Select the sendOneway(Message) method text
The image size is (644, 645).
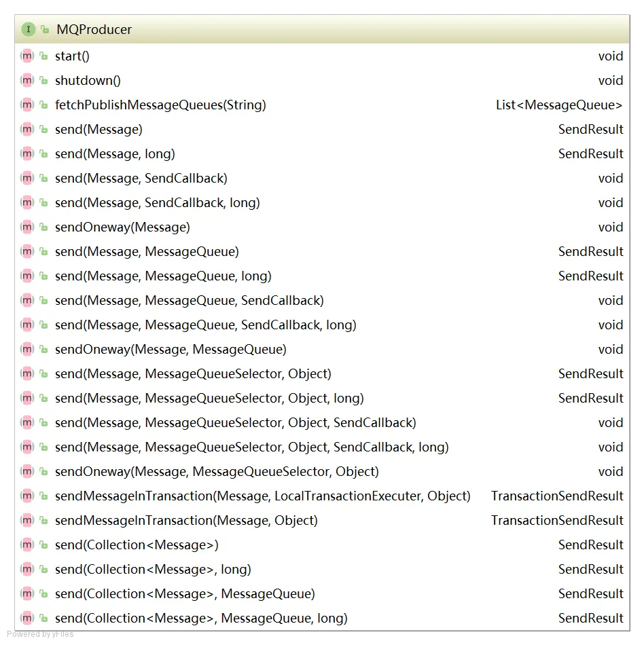(x=123, y=227)
